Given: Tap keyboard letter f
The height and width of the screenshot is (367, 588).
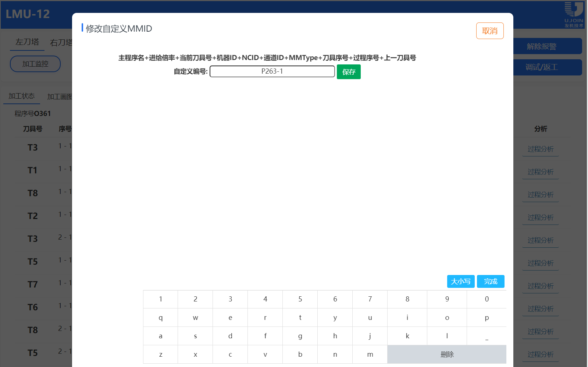Looking at the screenshot, I should 265,336.
